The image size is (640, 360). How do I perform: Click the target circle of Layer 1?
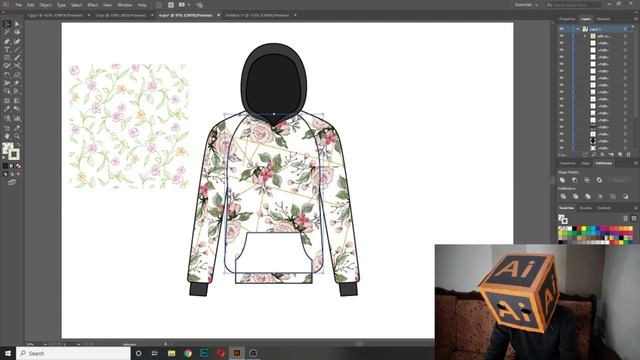(x=625, y=29)
